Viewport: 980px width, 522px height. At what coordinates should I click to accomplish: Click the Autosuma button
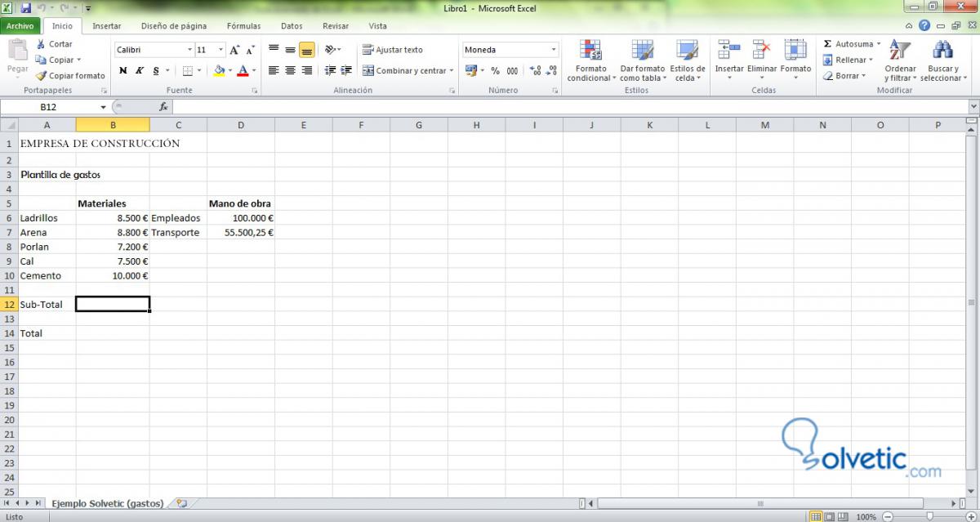point(851,44)
